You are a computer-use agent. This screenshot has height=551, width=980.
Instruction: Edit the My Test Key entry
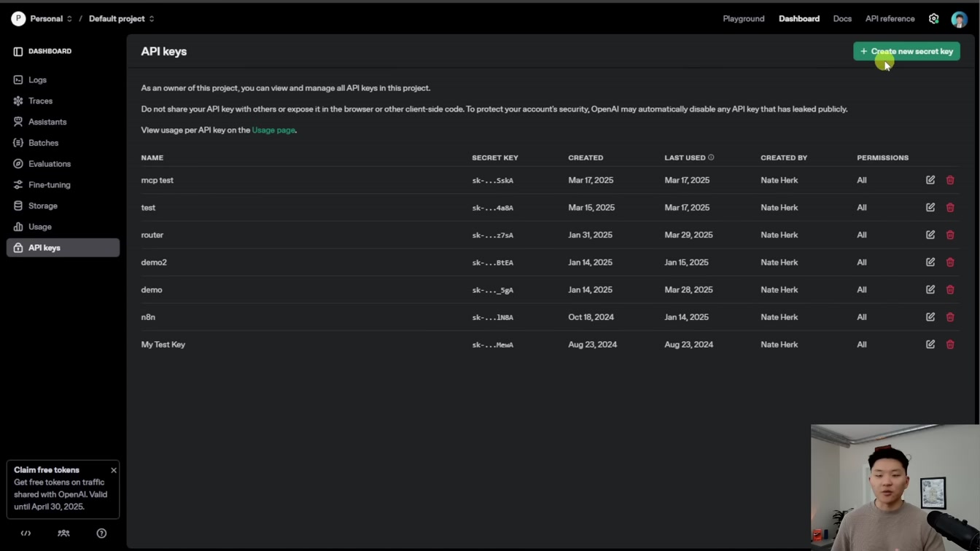click(x=930, y=344)
